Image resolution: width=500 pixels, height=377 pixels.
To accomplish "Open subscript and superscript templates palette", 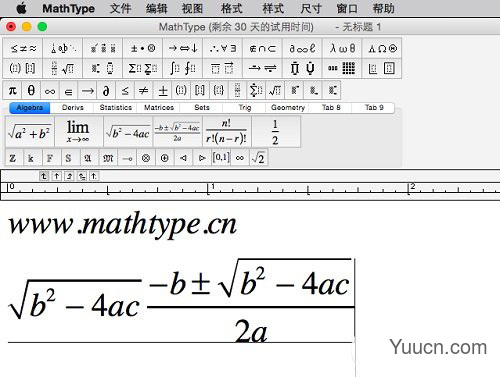I will [x=103, y=69].
